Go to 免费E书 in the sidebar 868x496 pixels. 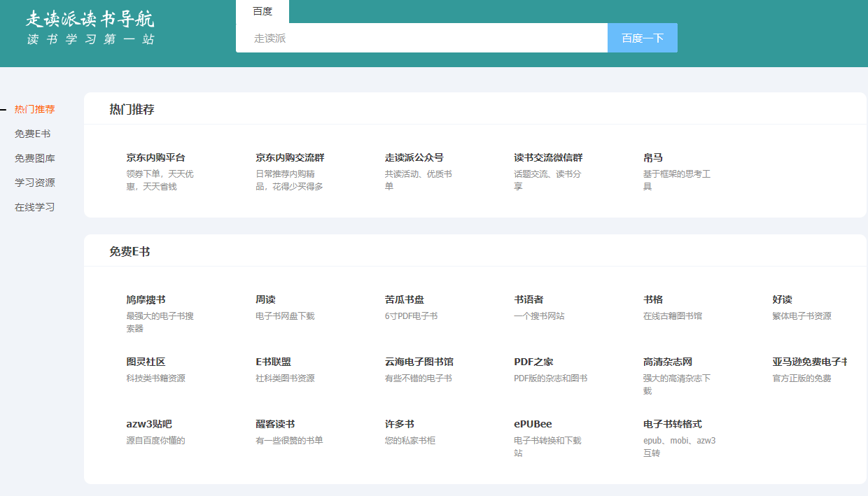[33, 134]
